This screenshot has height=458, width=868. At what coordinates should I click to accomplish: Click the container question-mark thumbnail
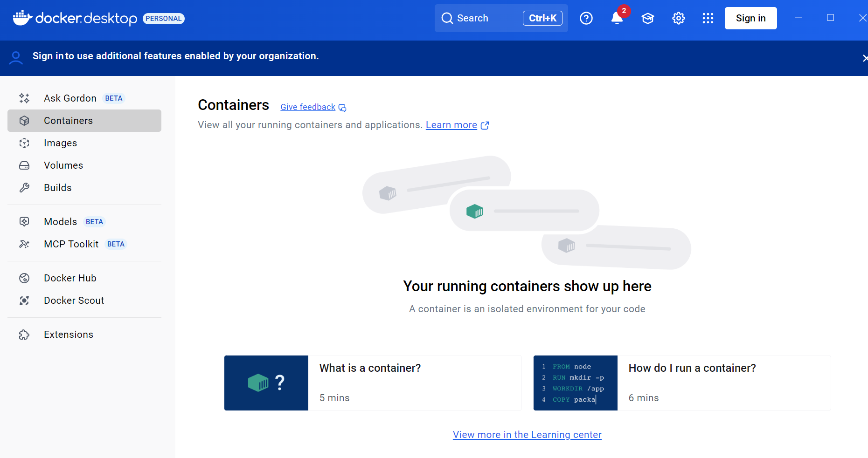266,383
